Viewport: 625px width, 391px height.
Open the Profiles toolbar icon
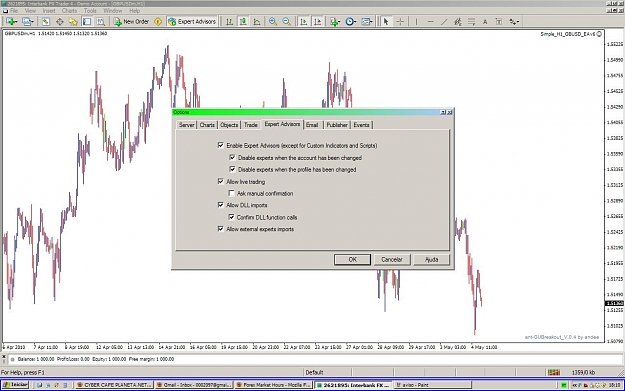(x=28, y=22)
